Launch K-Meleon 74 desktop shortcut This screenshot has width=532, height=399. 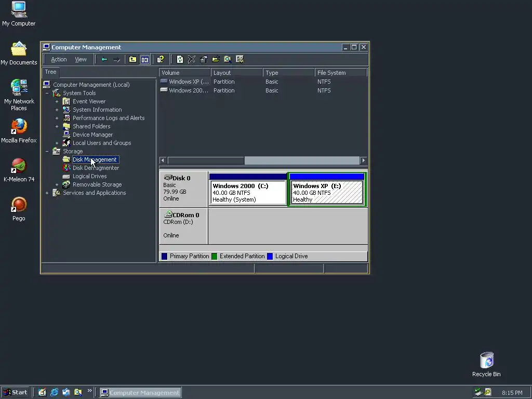coord(19,170)
